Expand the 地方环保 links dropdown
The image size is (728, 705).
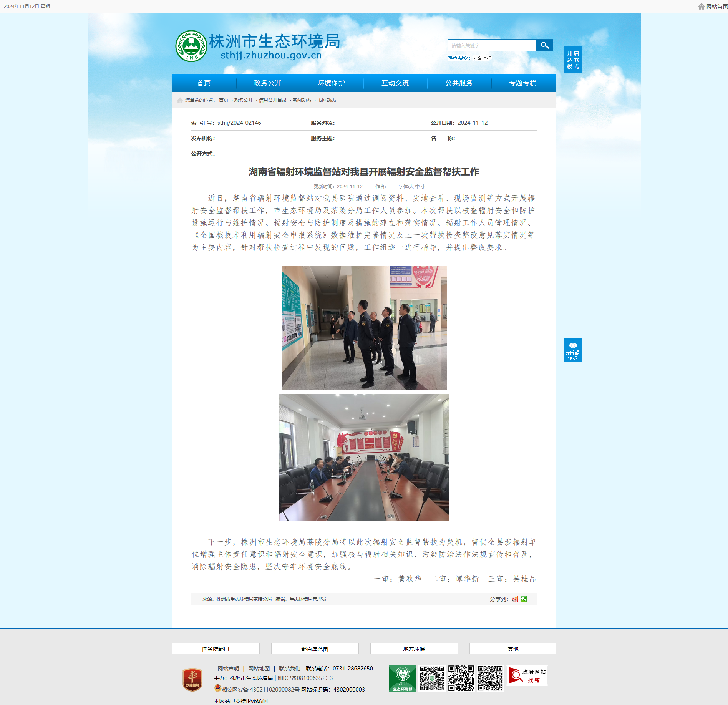414,649
